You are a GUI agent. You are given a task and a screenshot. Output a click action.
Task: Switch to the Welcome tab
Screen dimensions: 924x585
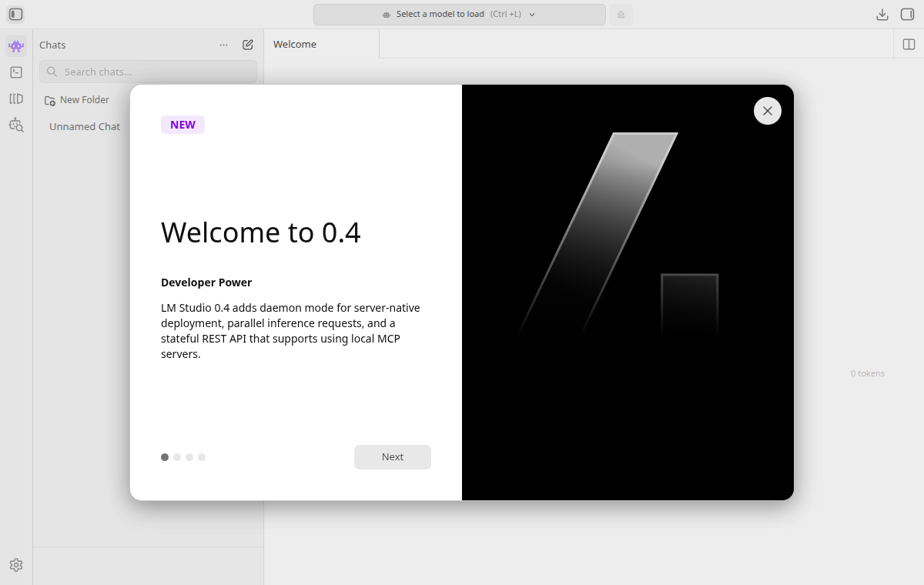295,44
